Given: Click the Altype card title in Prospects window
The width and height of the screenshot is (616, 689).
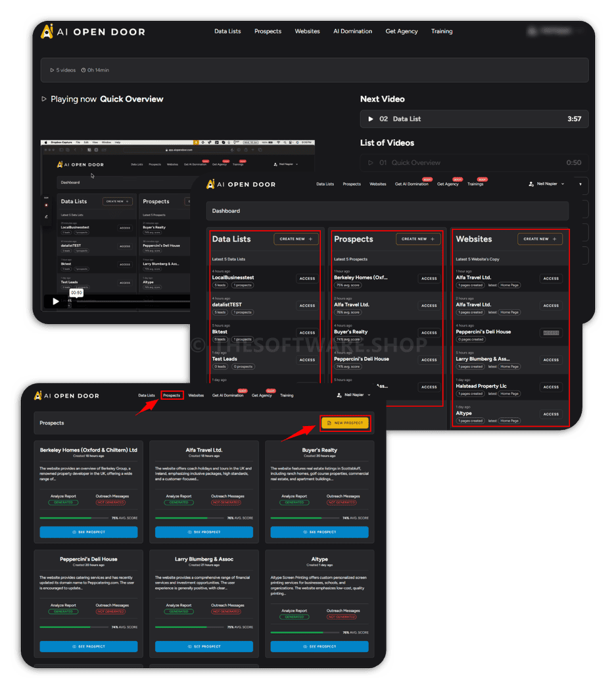Looking at the screenshot, I should [320, 559].
